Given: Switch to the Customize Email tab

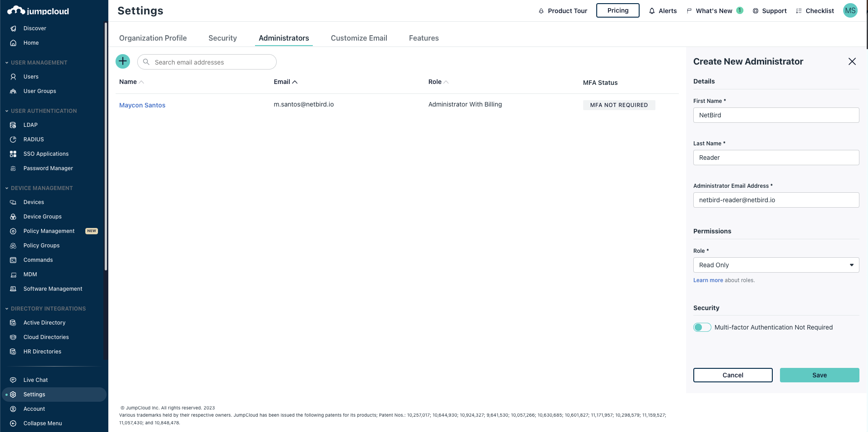Looking at the screenshot, I should coord(359,38).
